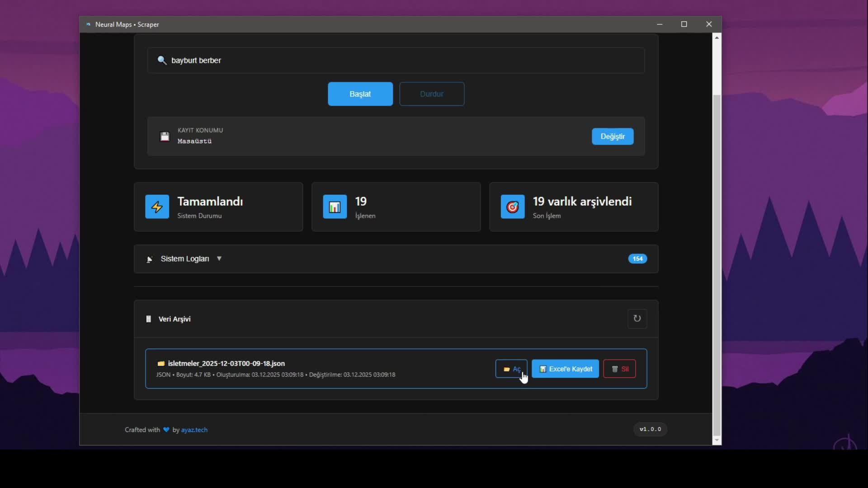
Task: Maximize the Neural Maps Scraper window
Action: tap(684, 24)
